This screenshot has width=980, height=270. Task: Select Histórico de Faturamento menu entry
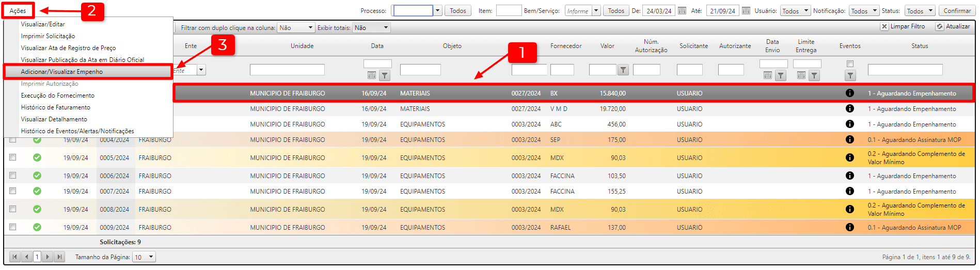(x=55, y=107)
